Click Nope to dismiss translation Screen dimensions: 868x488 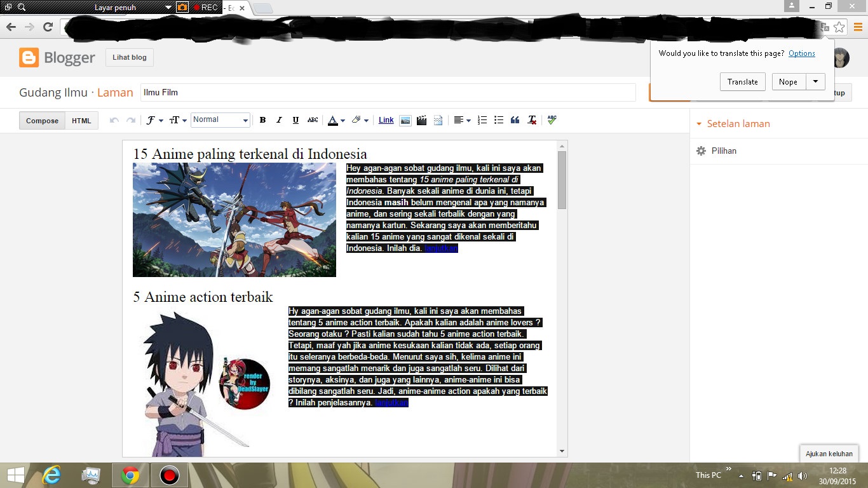coord(788,82)
